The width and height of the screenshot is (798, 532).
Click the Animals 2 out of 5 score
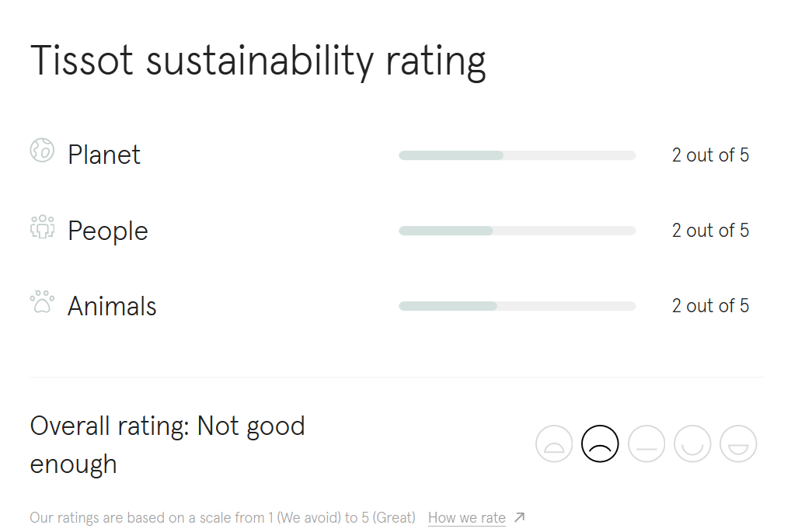point(710,306)
